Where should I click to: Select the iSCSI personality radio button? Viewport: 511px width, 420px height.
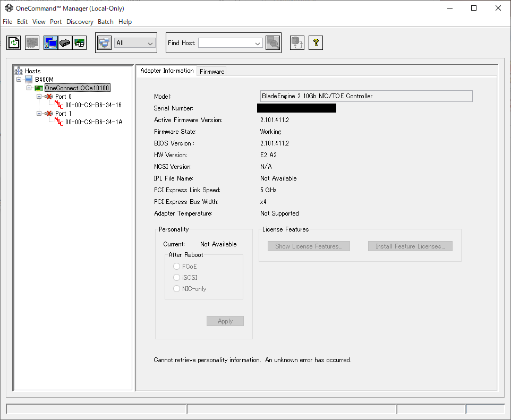pyautogui.click(x=177, y=278)
